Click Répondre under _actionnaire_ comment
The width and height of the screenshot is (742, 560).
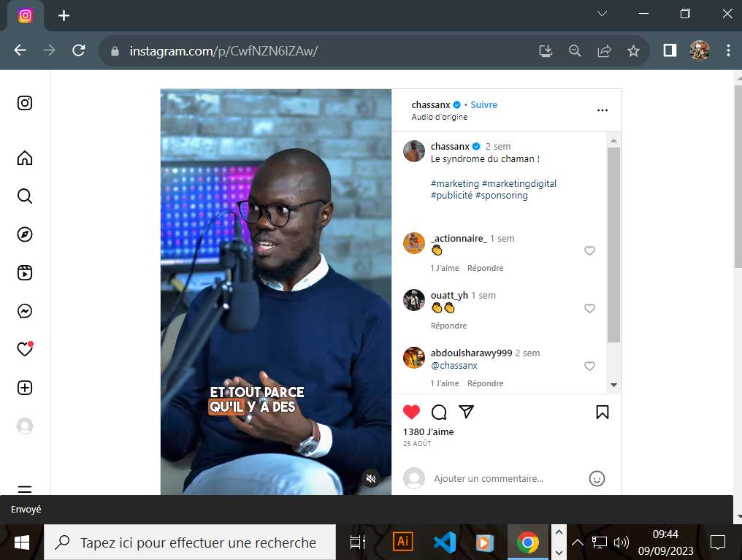point(486,268)
